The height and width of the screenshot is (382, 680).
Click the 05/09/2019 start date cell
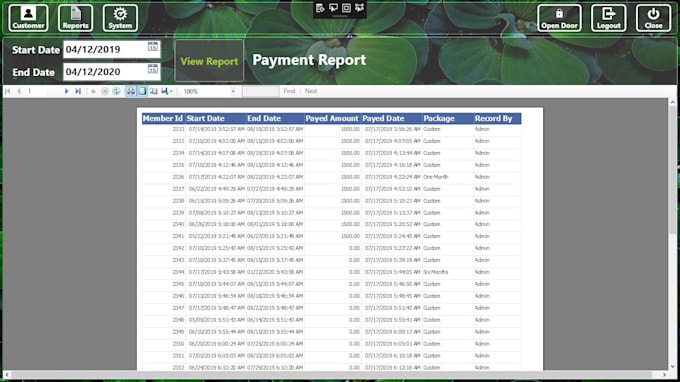216,320
